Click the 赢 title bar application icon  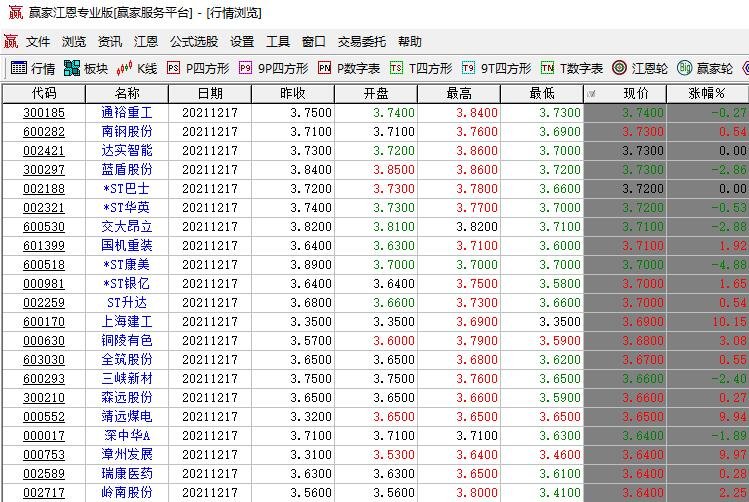tap(15, 12)
